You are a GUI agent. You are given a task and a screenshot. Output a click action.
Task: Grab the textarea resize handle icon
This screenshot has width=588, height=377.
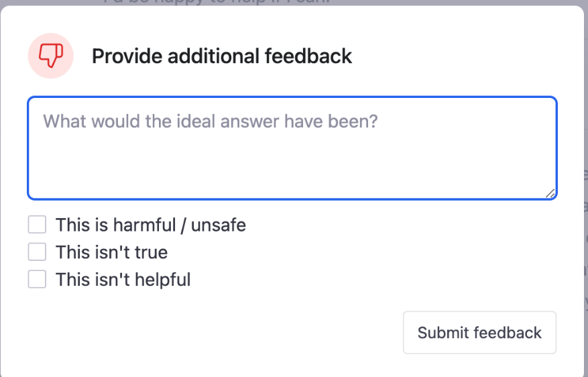pos(550,193)
